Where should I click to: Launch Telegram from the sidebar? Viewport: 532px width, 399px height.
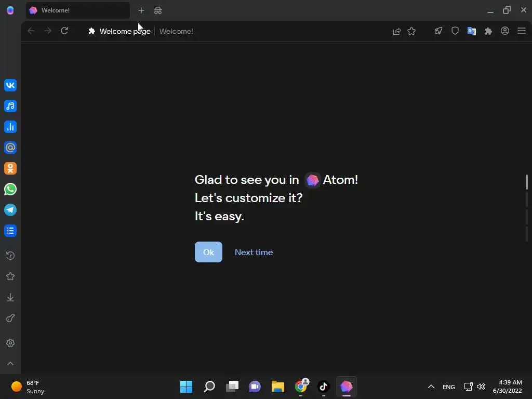tap(10, 210)
